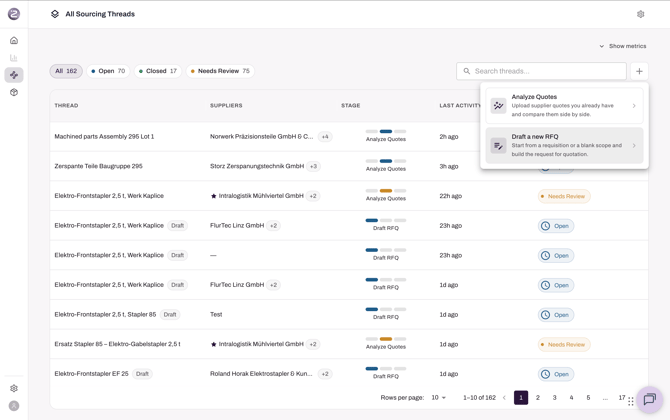Screen dimensions: 670x420
Task: Click supplier Norwerk Präzisionsteile GmbH
Action: coord(262,137)
